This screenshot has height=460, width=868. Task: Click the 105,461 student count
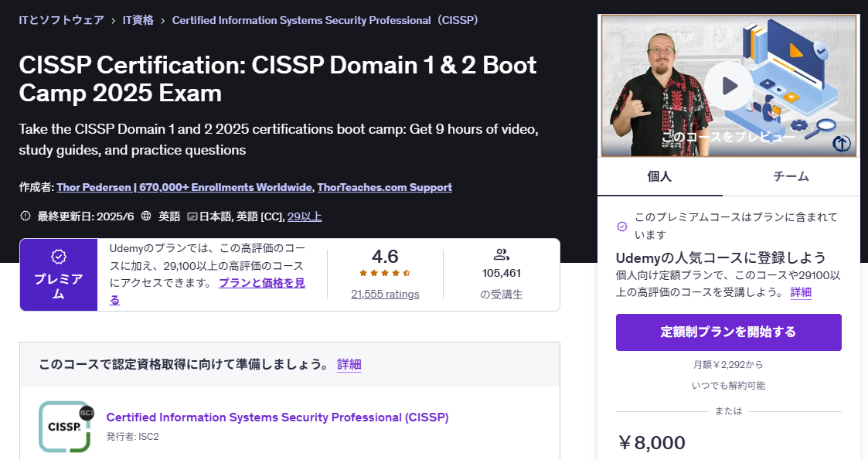coord(502,273)
